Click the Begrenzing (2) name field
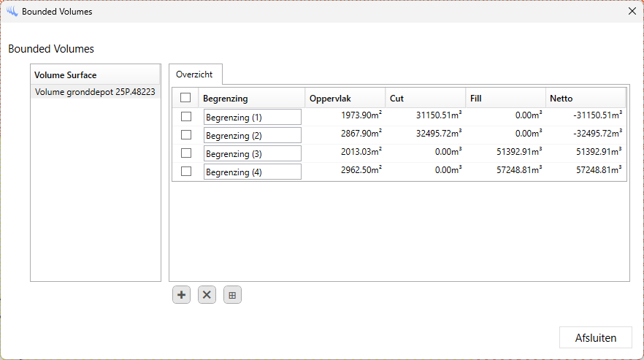This screenshot has height=360, width=644. pyautogui.click(x=252, y=135)
